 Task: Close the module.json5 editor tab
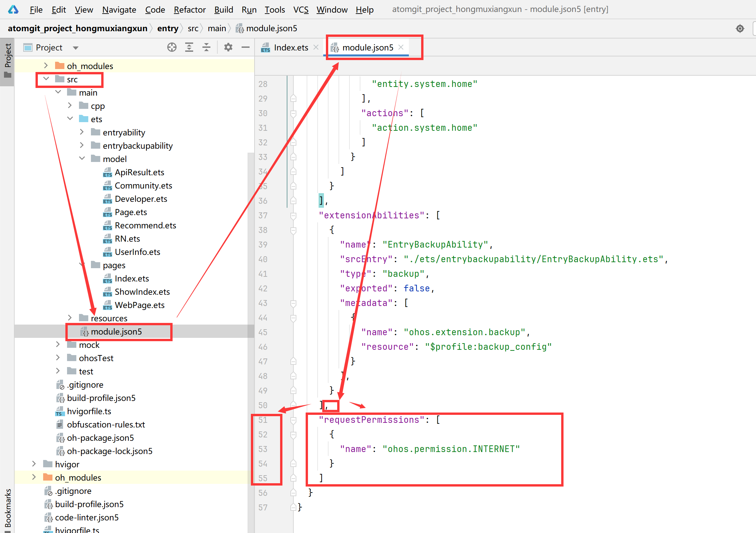[x=401, y=47]
